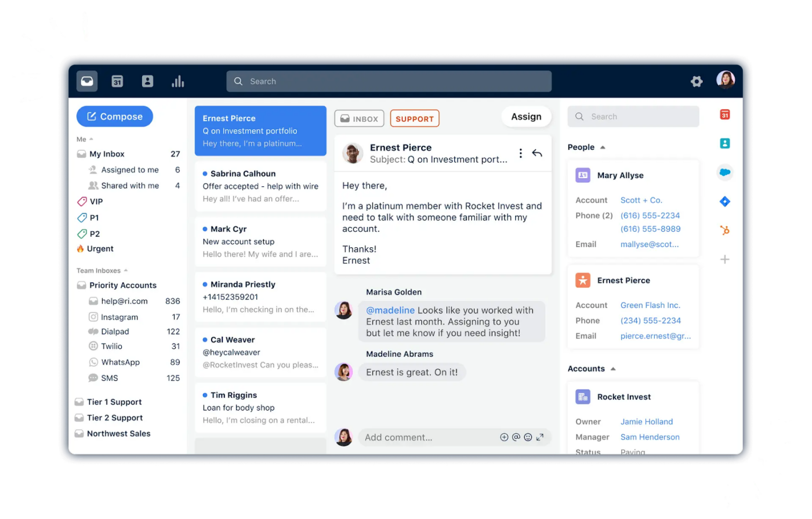812x519 pixels.
Task: Click the top bar Search field
Action: click(389, 81)
